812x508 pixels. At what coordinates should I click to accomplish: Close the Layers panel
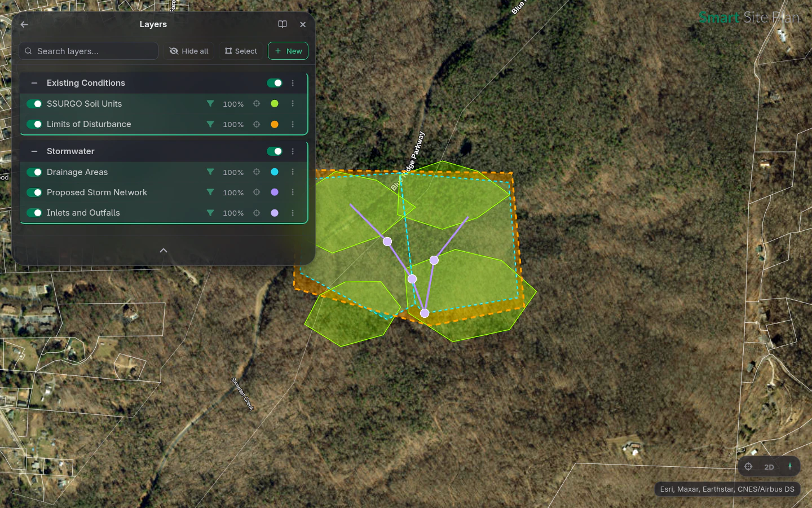tap(303, 24)
